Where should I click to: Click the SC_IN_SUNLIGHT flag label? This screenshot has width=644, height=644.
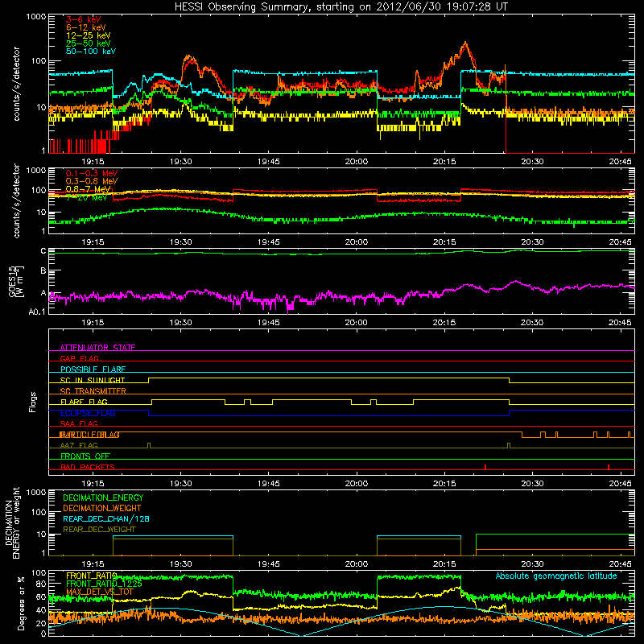pyautogui.click(x=93, y=380)
